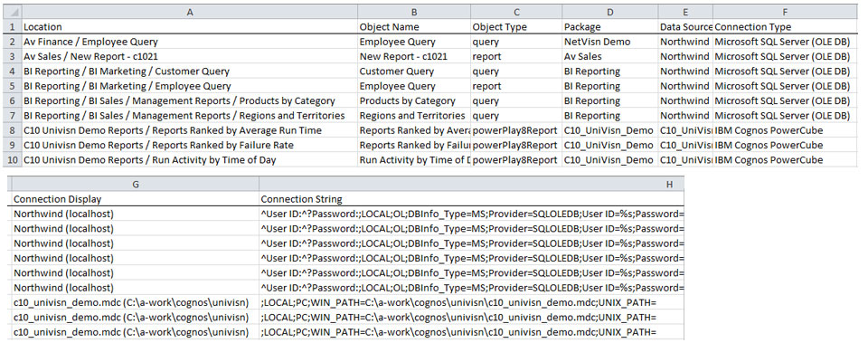Select row 1 header number

[12, 26]
